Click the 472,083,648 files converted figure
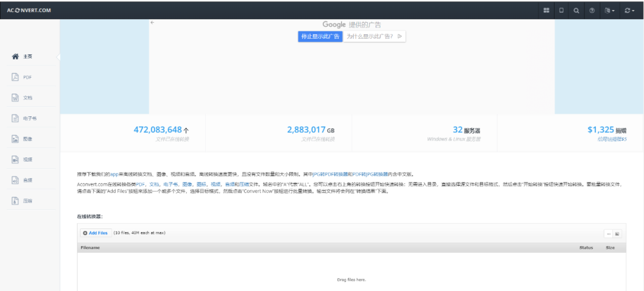Image resolution: width=644 pixels, height=291 pixels. pyautogui.click(x=157, y=130)
